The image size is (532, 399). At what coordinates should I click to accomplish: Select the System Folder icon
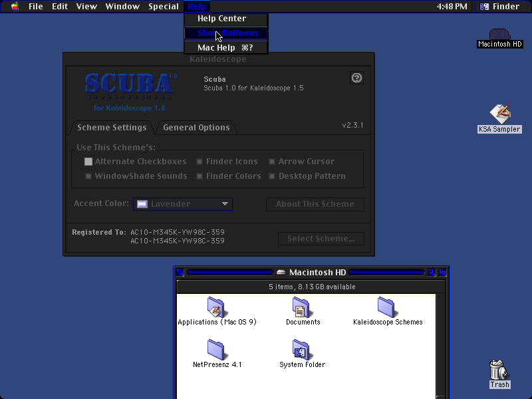pos(301,350)
